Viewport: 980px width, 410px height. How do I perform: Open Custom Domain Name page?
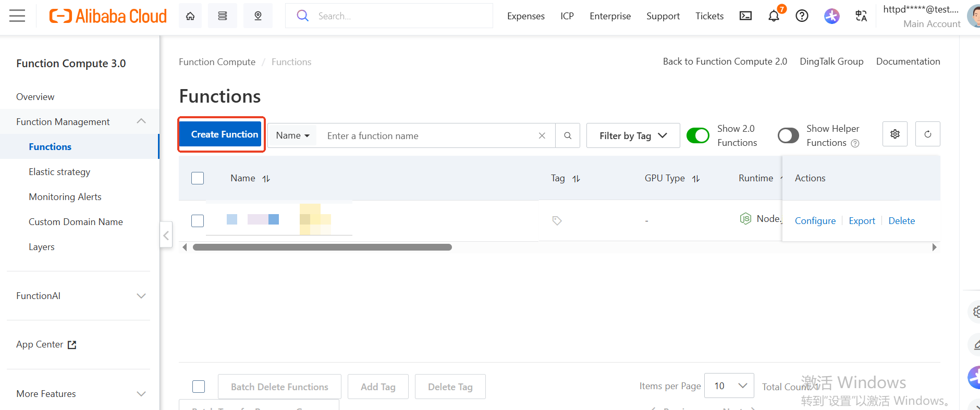pyautogui.click(x=76, y=222)
